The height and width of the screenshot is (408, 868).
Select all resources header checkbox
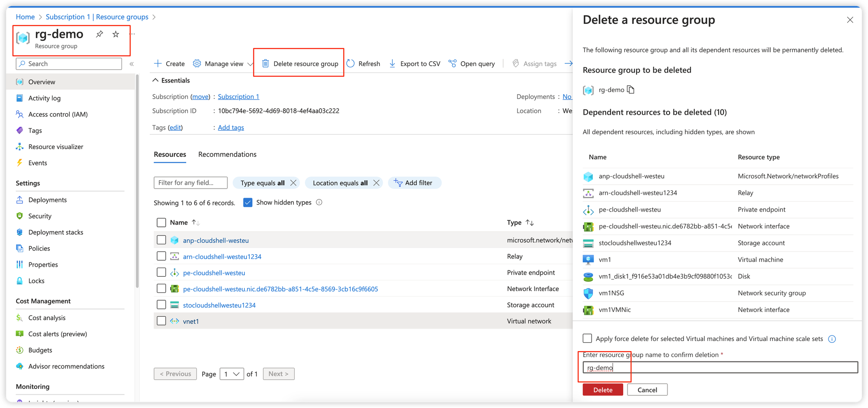click(x=161, y=222)
